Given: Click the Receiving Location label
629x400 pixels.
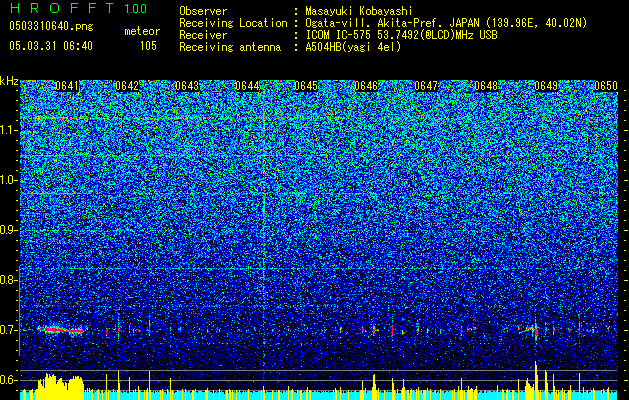Looking at the screenshot, I should pos(233,23).
